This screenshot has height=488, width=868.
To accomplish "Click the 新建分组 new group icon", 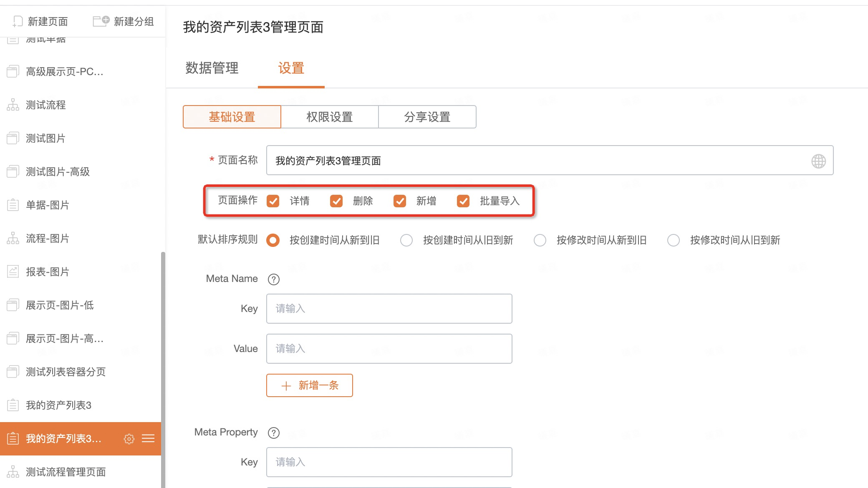I will pyautogui.click(x=101, y=21).
